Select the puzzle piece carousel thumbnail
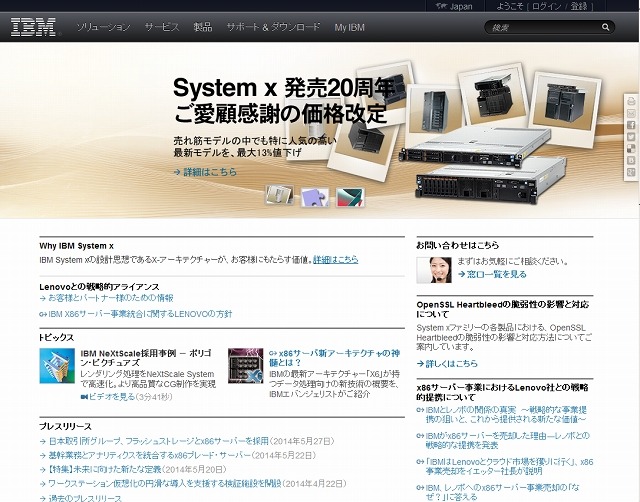The height and width of the screenshot is (502, 640). [315, 197]
